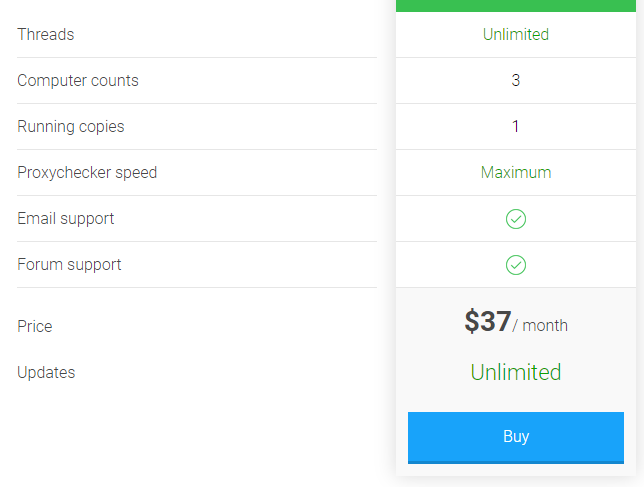
Task: Click the gray pricing footer area of the plan card
Action: 516,381
